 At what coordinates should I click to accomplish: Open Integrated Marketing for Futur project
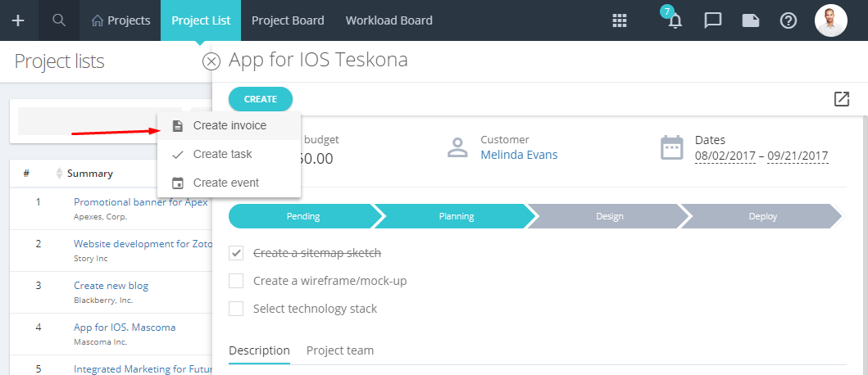143,369
